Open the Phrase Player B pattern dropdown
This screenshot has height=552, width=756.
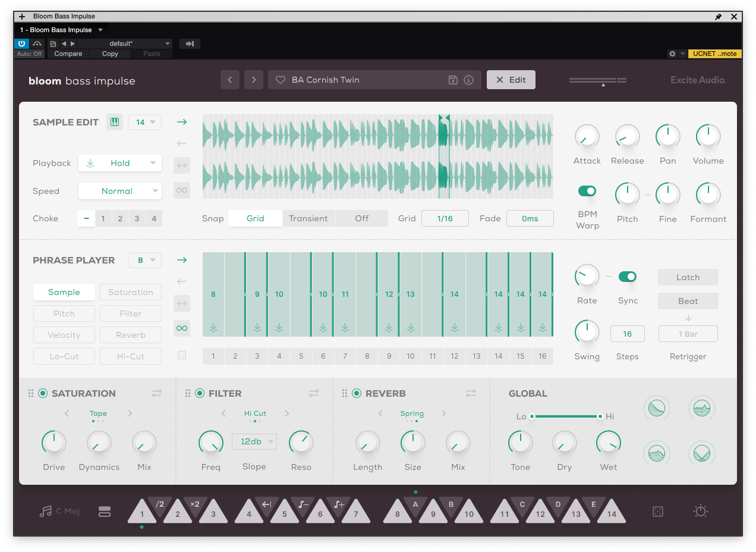[145, 260]
